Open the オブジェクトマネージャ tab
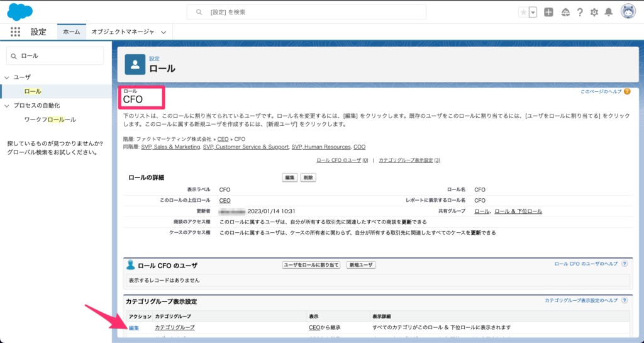 coord(123,31)
